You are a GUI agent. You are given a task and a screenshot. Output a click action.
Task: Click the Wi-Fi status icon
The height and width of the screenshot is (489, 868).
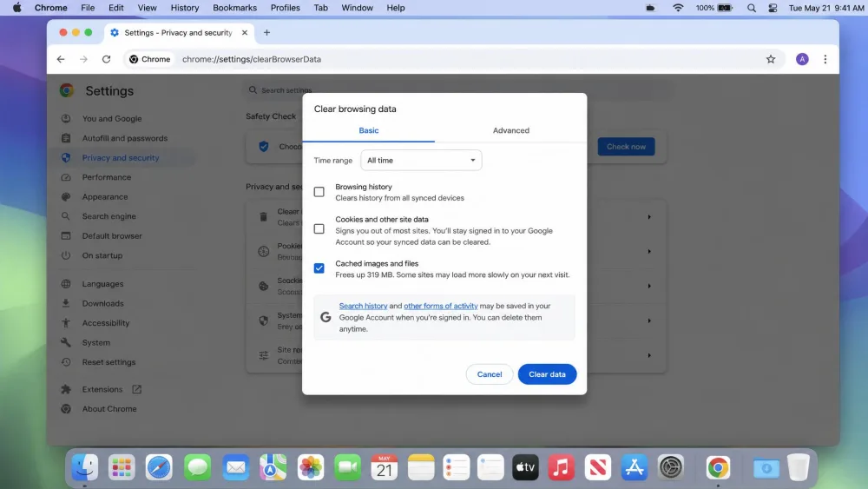point(678,8)
